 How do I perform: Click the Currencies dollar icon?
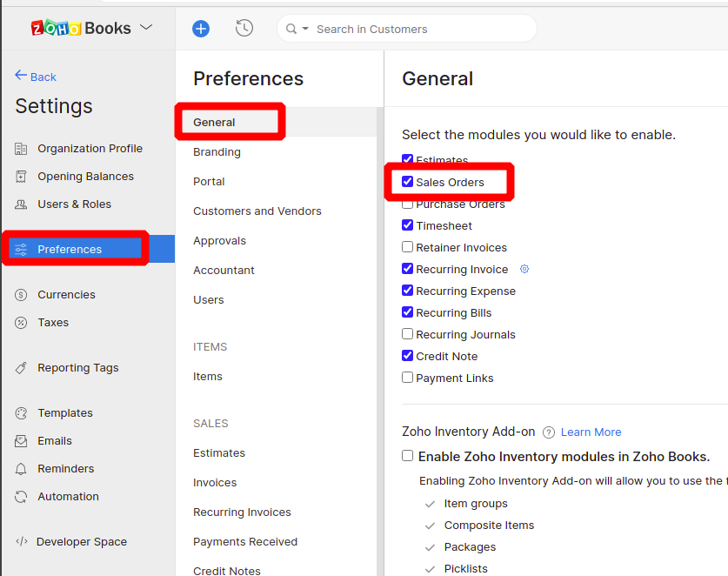pos(21,294)
